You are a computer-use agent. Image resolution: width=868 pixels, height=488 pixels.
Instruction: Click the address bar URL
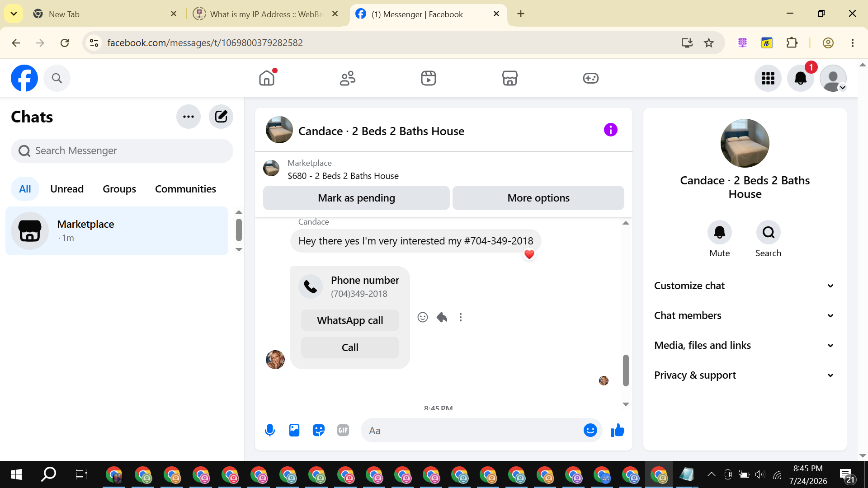coord(205,43)
